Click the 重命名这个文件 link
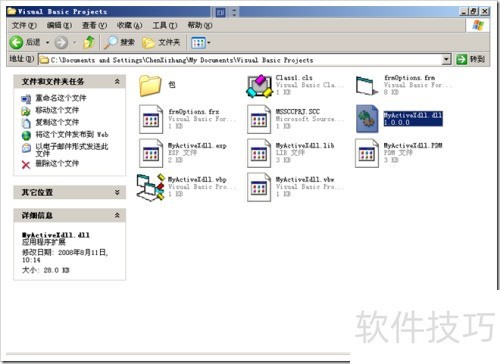The image size is (500, 364). tap(61, 98)
